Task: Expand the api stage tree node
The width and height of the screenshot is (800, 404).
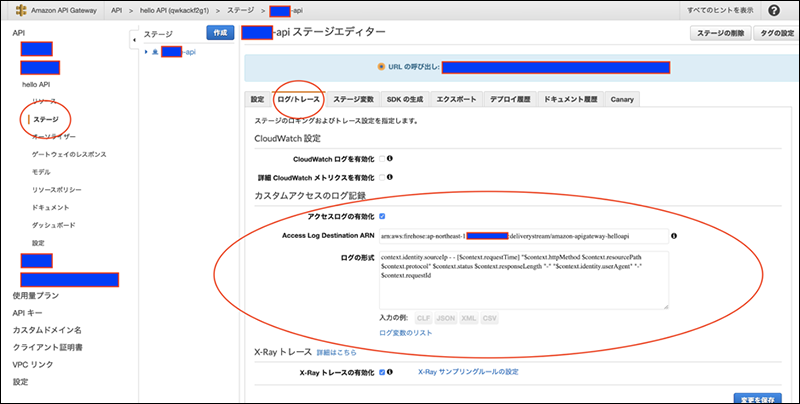Action: (147, 51)
